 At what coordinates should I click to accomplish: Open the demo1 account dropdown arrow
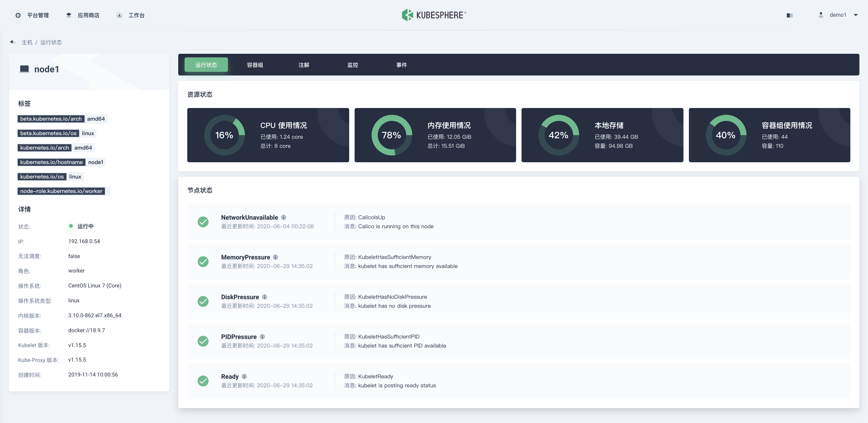pos(856,15)
